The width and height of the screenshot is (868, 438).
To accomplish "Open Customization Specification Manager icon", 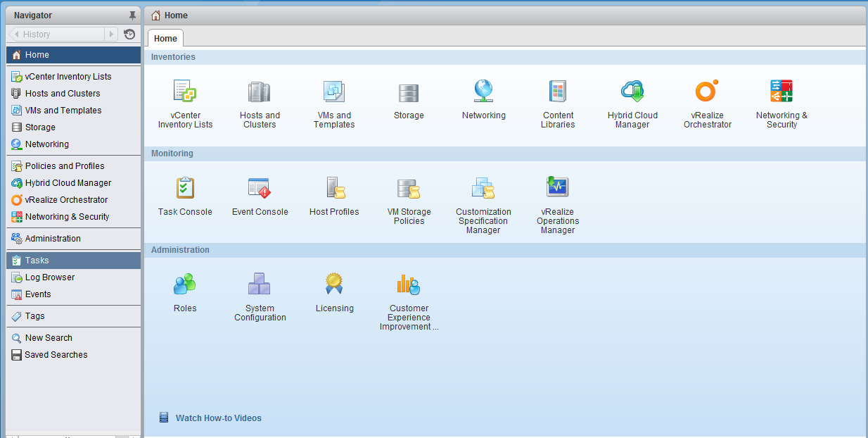I will coord(483,188).
